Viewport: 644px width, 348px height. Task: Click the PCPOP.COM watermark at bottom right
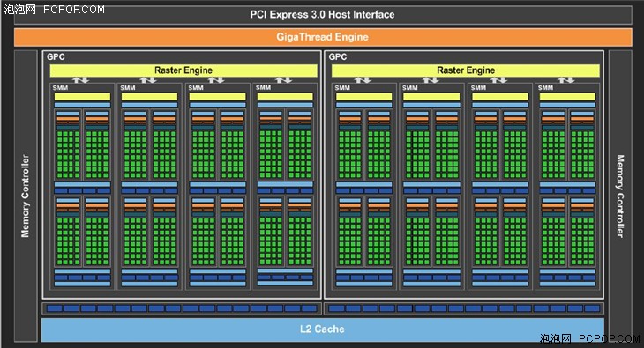pos(610,338)
